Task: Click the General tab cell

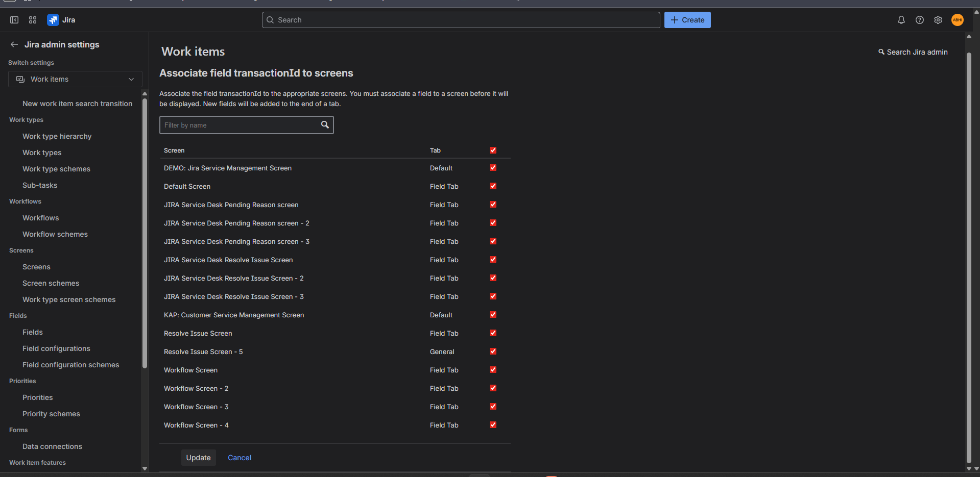Action: click(442, 352)
